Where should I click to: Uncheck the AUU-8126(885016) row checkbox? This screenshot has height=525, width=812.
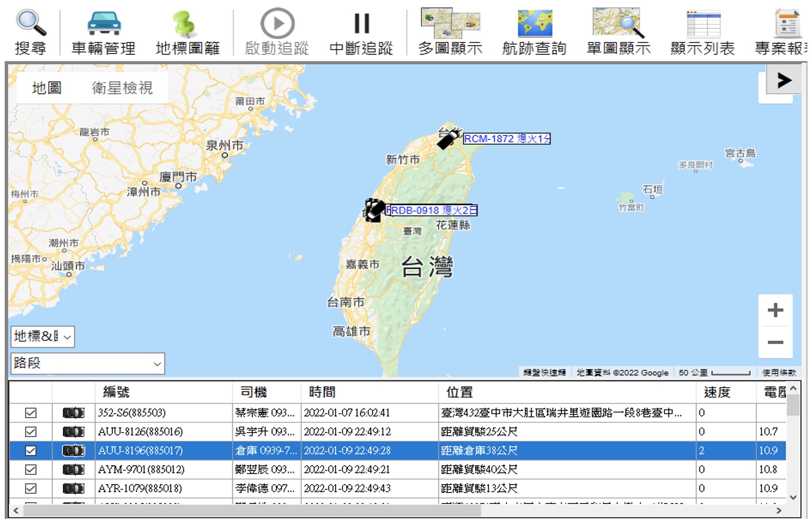click(31, 432)
